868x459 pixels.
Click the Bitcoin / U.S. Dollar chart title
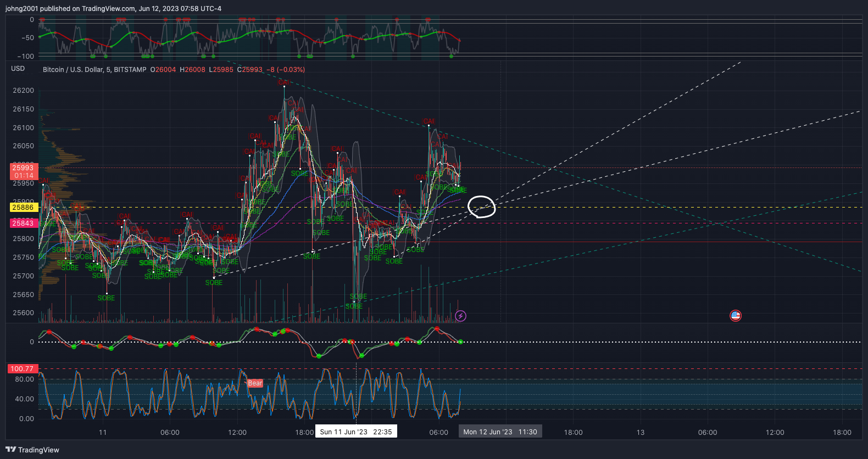(x=94, y=70)
